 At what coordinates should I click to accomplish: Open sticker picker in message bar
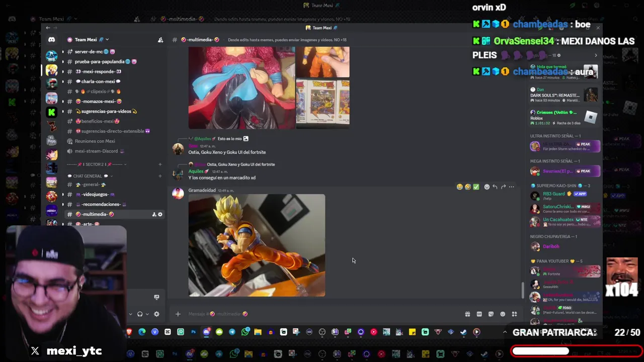pos(491,314)
